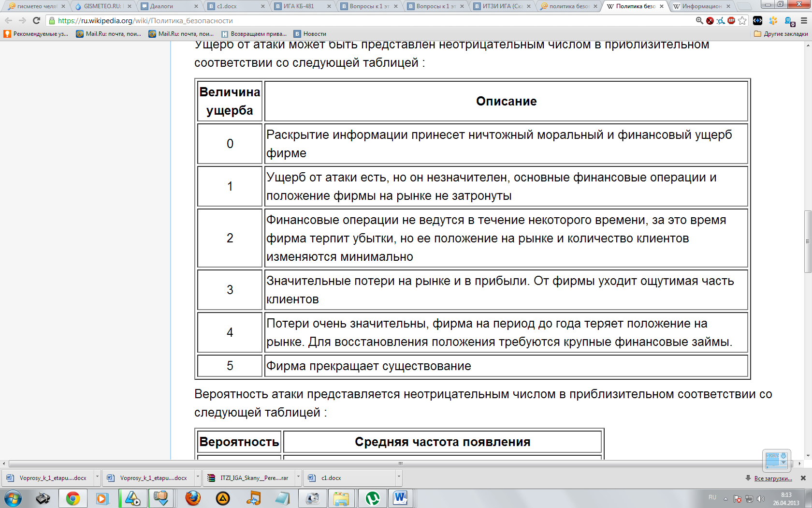Open the Chrome hamburger menu
The image size is (812, 508).
(804, 21)
